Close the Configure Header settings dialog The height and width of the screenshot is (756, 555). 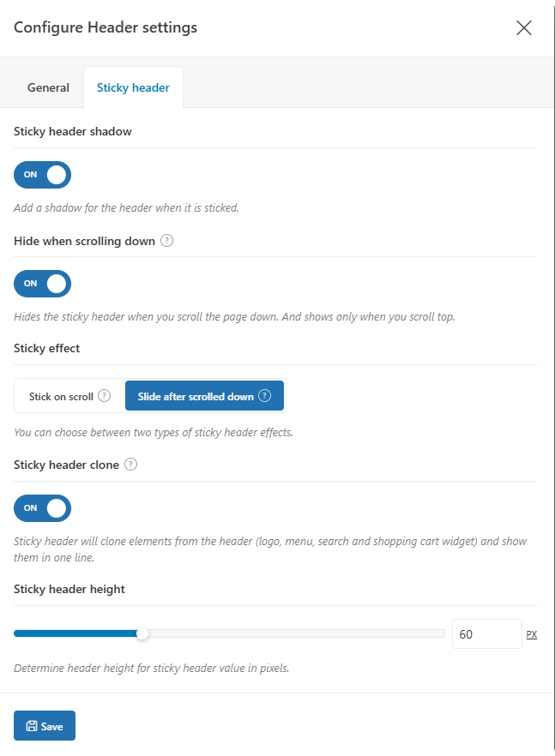pos(523,28)
